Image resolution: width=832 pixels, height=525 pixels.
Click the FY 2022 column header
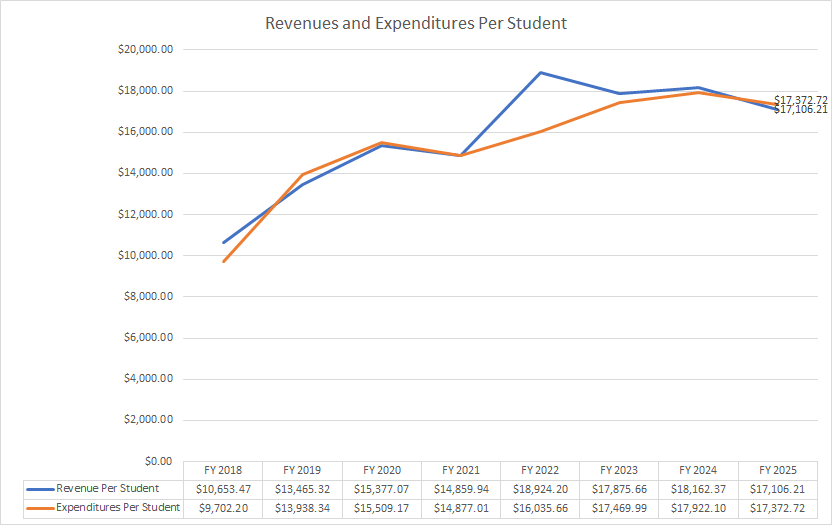[x=540, y=470]
